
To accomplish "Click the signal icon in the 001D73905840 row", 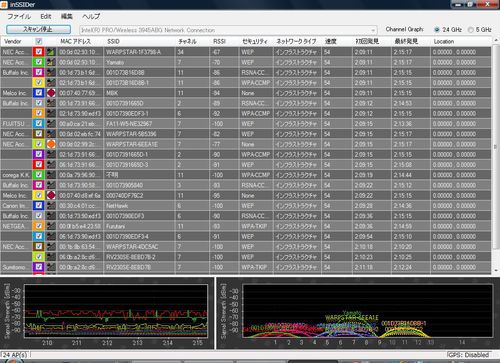I will tap(51, 185).
